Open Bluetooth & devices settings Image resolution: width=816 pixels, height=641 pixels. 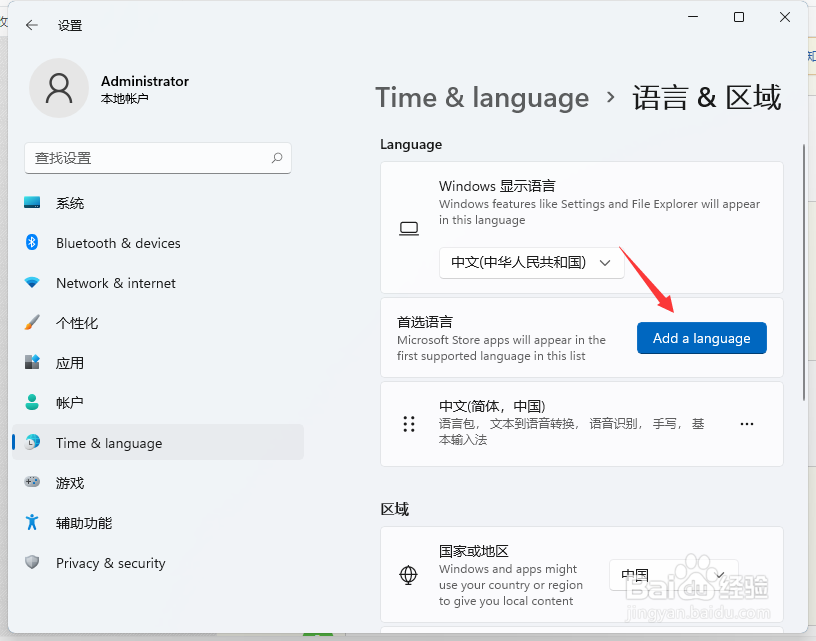point(158,243)
